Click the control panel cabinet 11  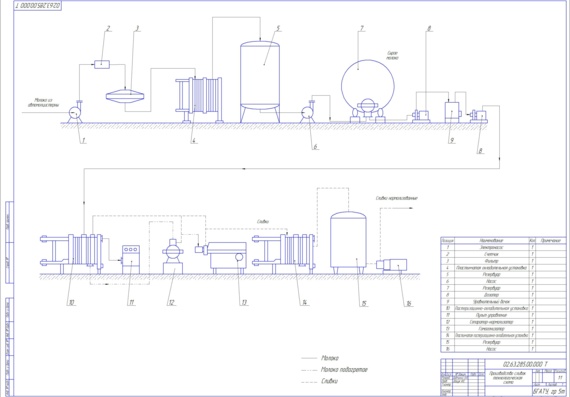[x=131, y=260]
